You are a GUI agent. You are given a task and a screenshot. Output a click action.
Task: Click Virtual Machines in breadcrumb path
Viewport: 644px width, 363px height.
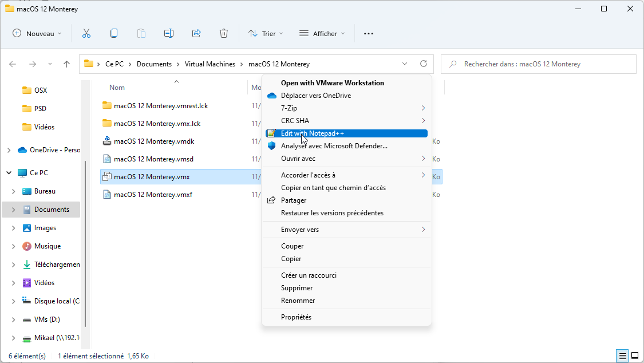pyautogui.click(x=210, y=64)
